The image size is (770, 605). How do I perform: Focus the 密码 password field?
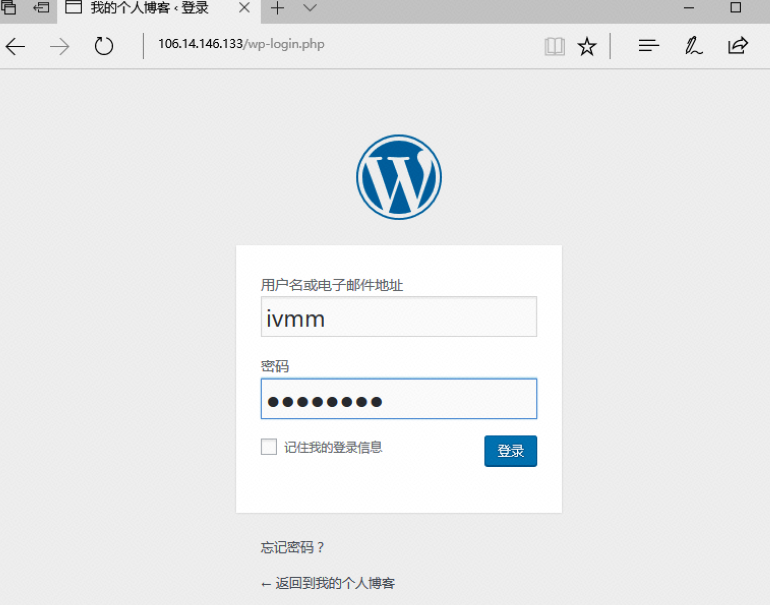399,399
